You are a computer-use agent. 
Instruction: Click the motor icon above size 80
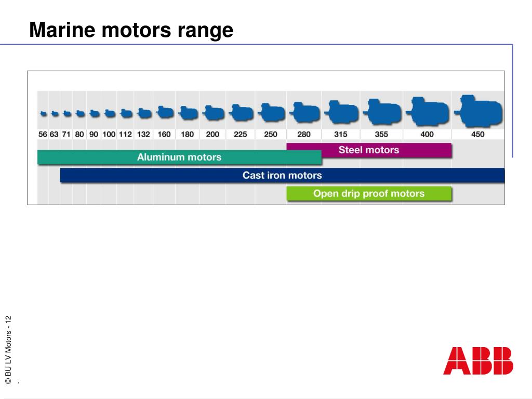pyautogui.click(x=80, y=114)
